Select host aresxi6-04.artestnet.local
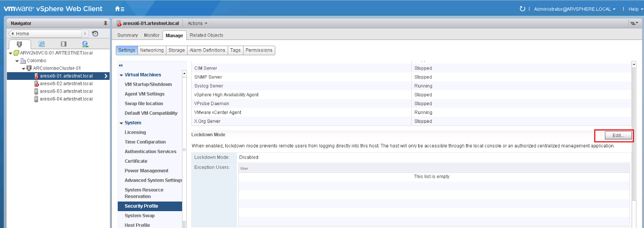This screenshot has height=228, width=644. click(x=66, y=99)
